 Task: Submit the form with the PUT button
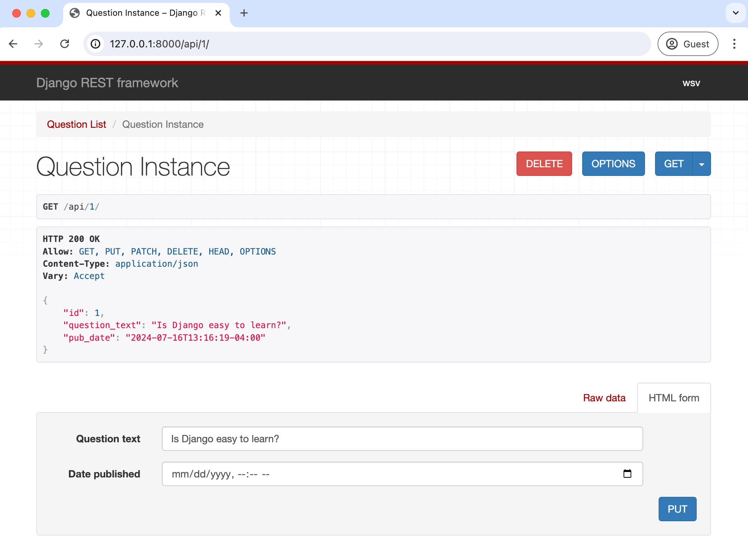(677, 509)
